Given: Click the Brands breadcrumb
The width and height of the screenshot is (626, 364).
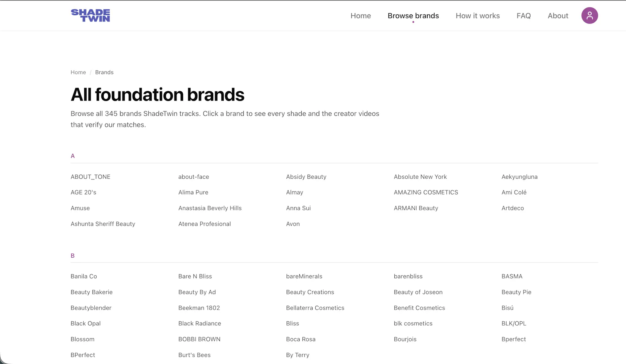Looking at the screenshot, I should click(x=104, y=72).
